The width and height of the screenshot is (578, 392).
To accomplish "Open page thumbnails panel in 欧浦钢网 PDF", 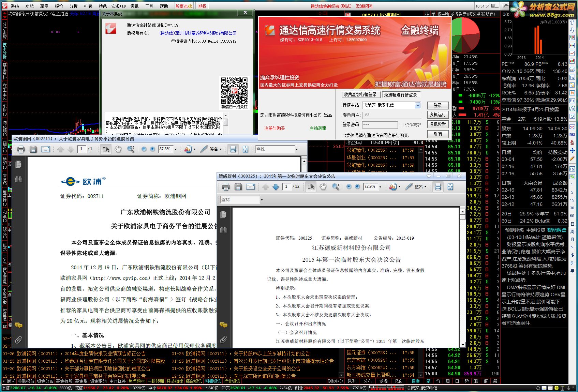I will (x=18, y=164).
